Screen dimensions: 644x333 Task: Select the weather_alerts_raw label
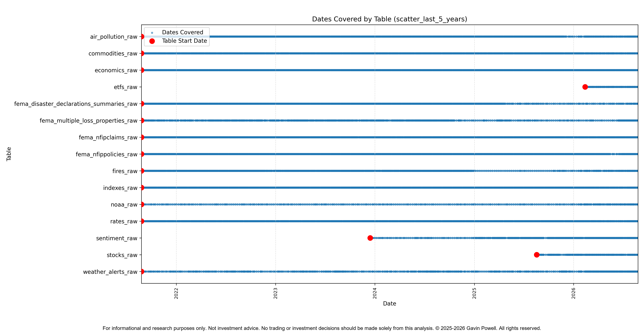click(110, 272)
